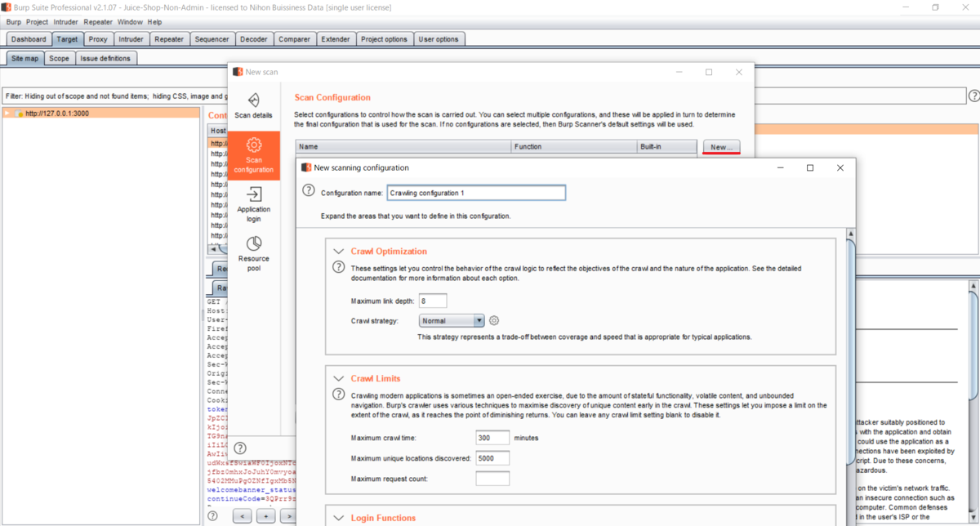Click help icon in Crawl Optimization section
Image resolution: width=980 pixels, height=526 pixels.
pos(338,267)
